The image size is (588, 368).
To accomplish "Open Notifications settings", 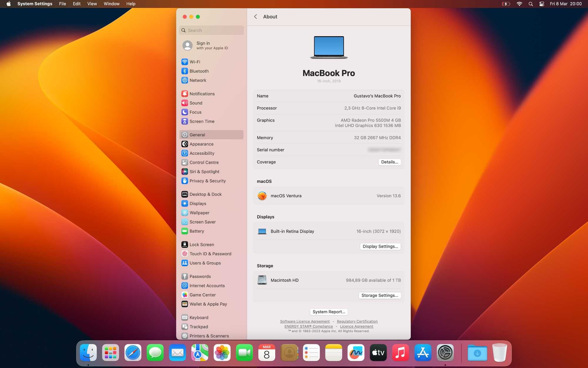I will click(211, 94).
